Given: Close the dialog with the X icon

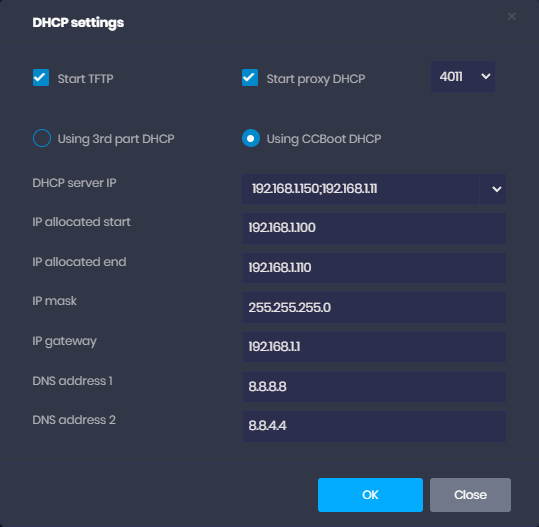Looking at the screenshot, I should pyautogui.click(x=512, y=17).
